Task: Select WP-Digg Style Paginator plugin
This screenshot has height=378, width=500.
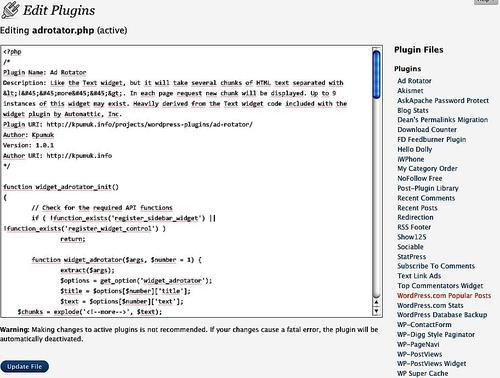Action: click(436, 334)
